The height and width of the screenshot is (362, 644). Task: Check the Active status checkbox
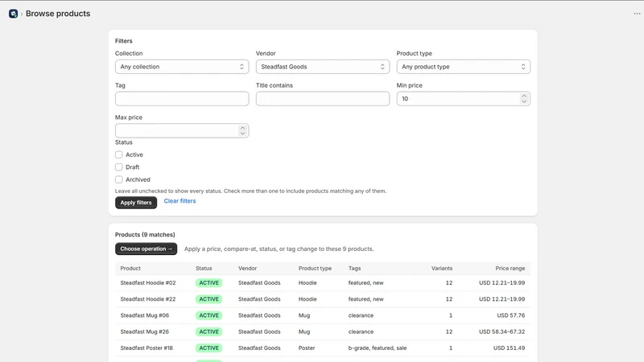pyautogui.click(x=118, y=154)
